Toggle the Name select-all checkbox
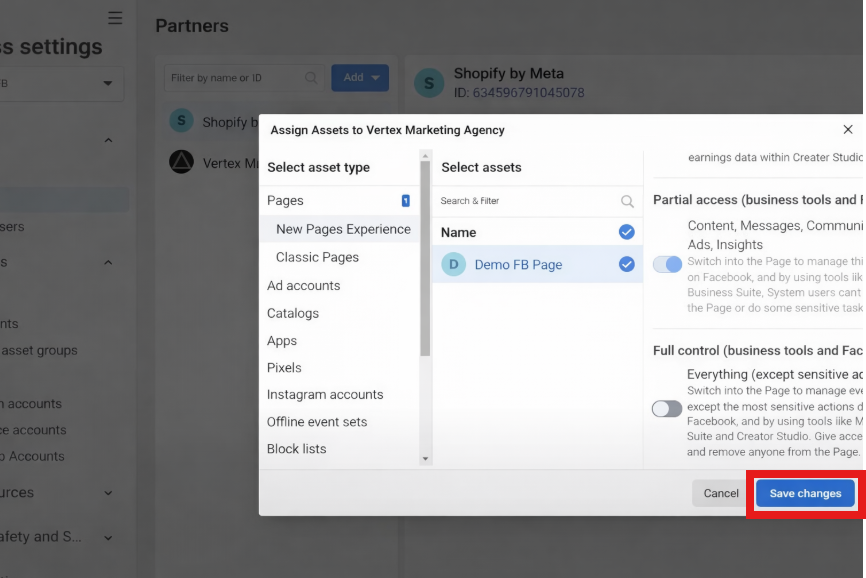Image resolution: width=866 pixels, height=578 pixels. click(x=626, y=232)
